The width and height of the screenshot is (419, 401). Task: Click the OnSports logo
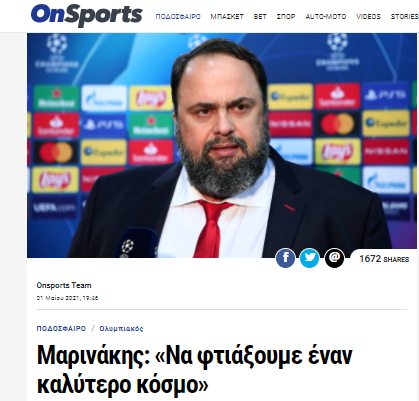(87, 15)
